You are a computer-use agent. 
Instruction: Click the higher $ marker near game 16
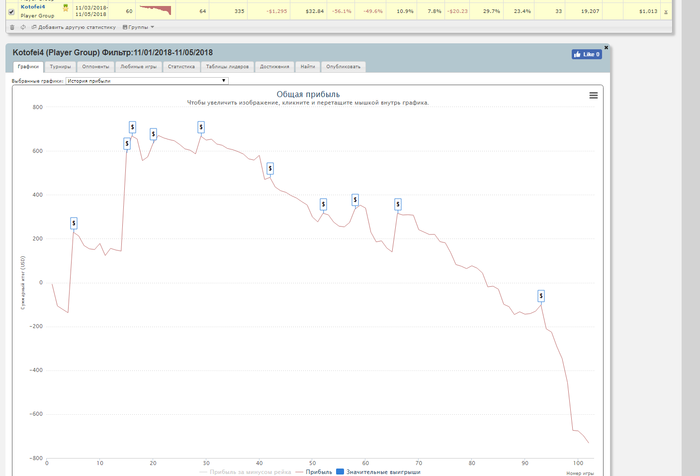coord(132,127)
